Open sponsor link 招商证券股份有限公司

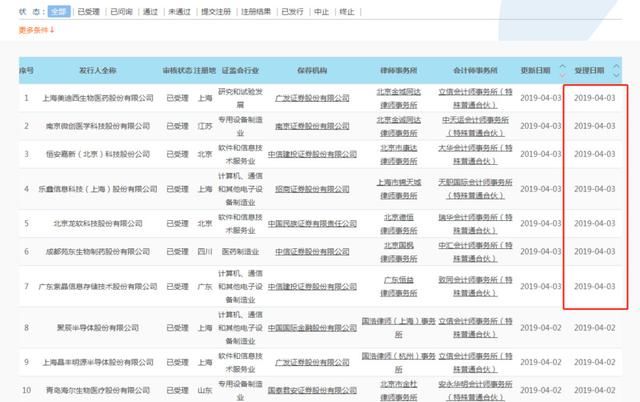point(312,189)
